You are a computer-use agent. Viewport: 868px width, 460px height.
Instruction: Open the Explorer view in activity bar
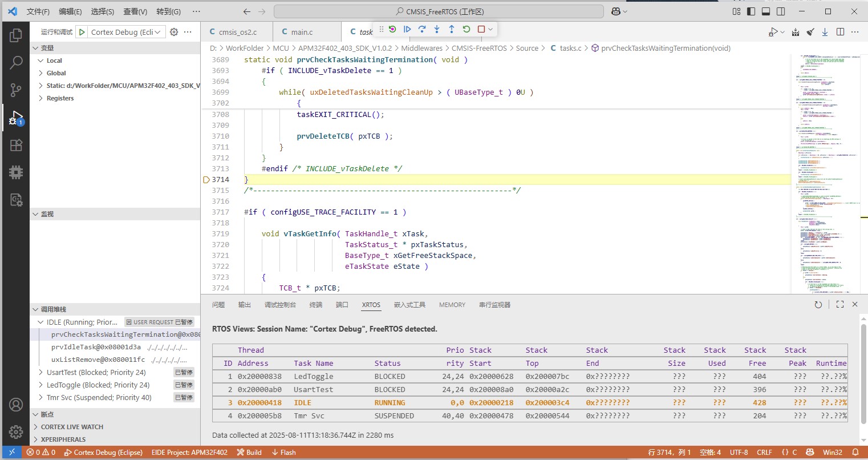point(16,35)
